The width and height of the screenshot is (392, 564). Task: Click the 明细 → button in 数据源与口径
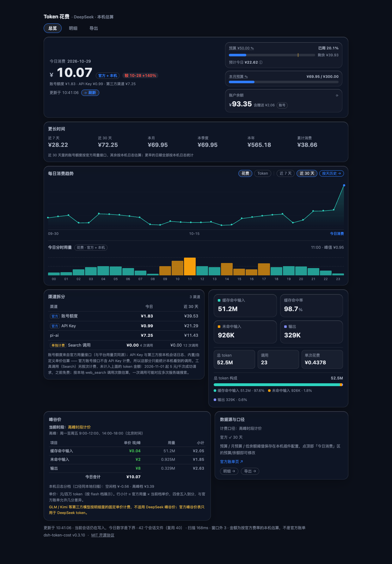[229, 471]
